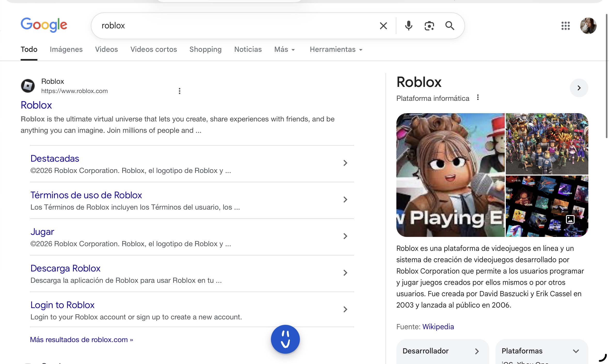Expand the Más dropdown menu
The height and width of the screenshot is (364, 609).
284,49
